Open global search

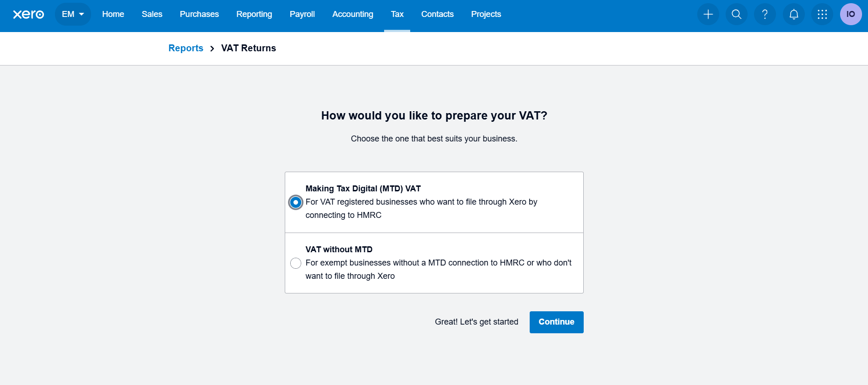click(x=736, y=14)
